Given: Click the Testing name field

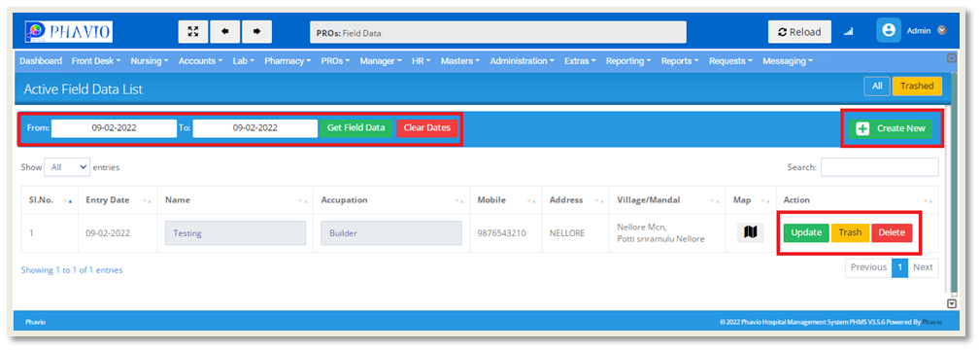Looking at the screenshot, I should coord(235,232).
